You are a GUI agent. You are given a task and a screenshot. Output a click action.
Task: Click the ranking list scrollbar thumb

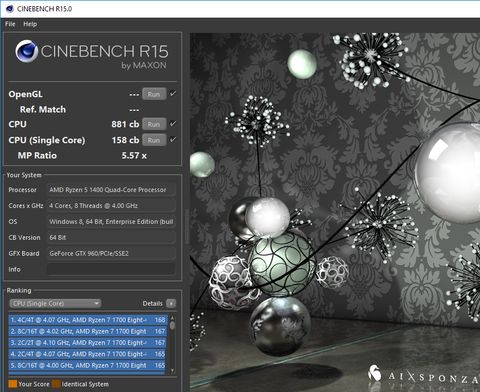(172, 325)
